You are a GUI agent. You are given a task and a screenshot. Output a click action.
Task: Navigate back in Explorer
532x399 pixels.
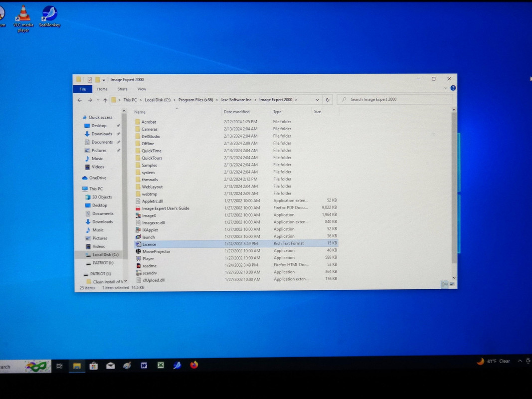(80, 100)
